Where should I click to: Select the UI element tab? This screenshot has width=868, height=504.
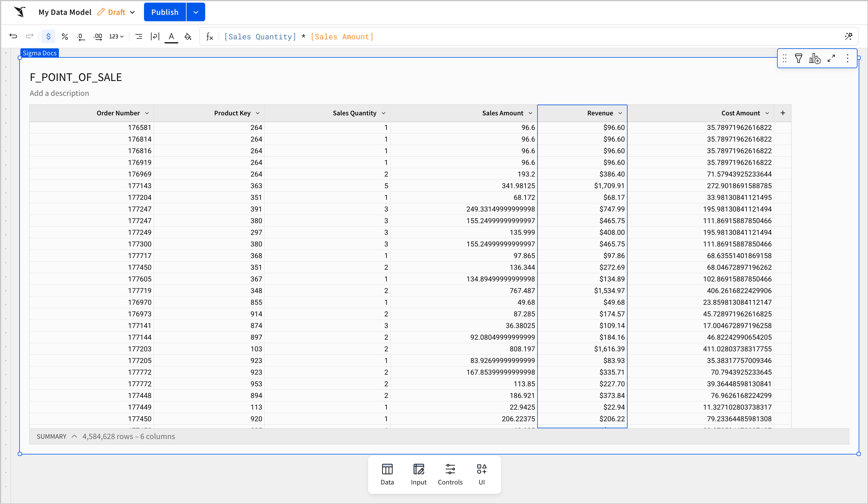(482, 474)
